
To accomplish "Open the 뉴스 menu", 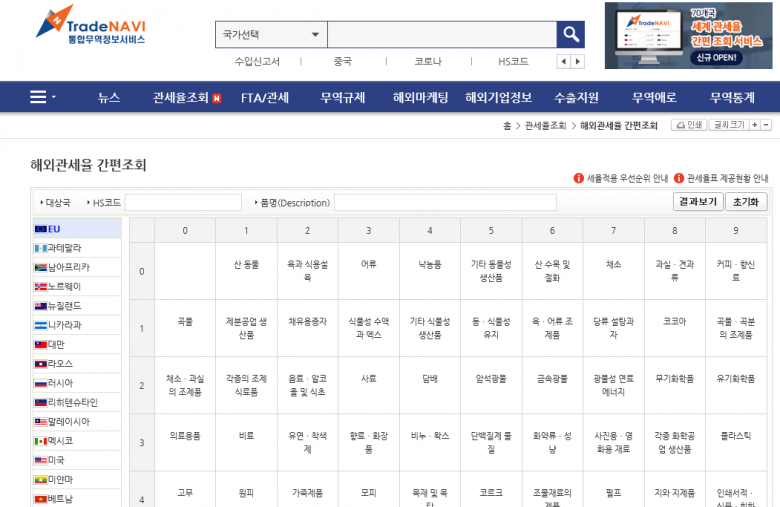I will point(109,98).
